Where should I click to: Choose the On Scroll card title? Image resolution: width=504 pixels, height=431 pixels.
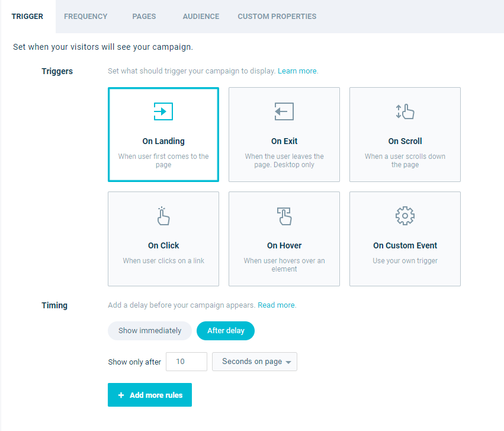point(405,141)
